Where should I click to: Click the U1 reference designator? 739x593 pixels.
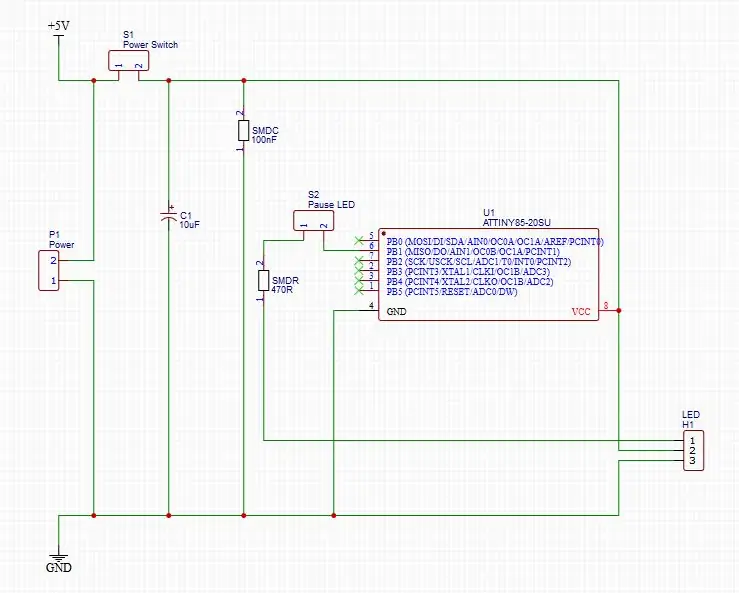point(489,213)
